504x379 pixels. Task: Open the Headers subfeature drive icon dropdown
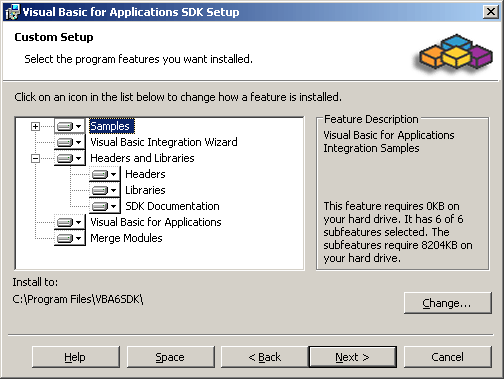click(x=104, y=174)
